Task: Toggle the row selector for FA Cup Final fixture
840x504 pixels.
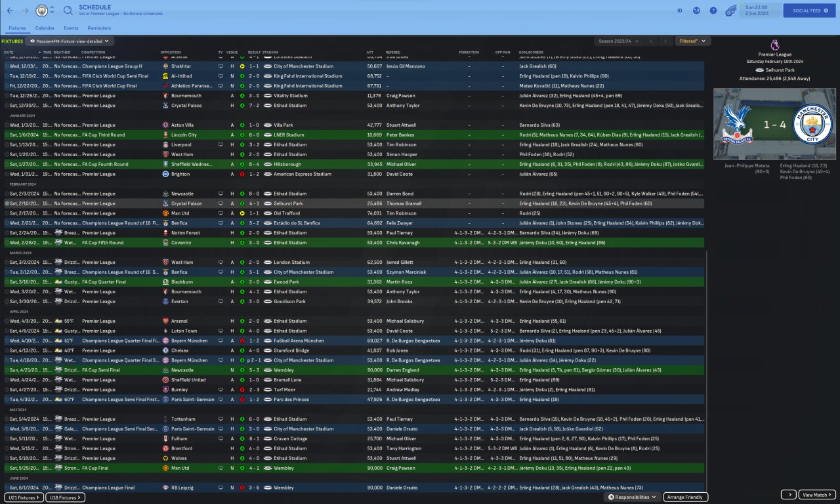Action: click(x=7, y=468)
